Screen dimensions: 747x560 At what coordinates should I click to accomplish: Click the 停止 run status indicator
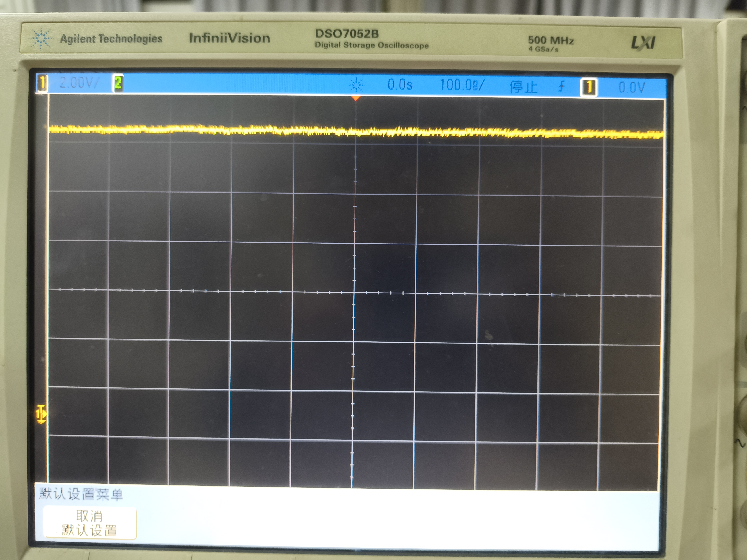point(523,87)
